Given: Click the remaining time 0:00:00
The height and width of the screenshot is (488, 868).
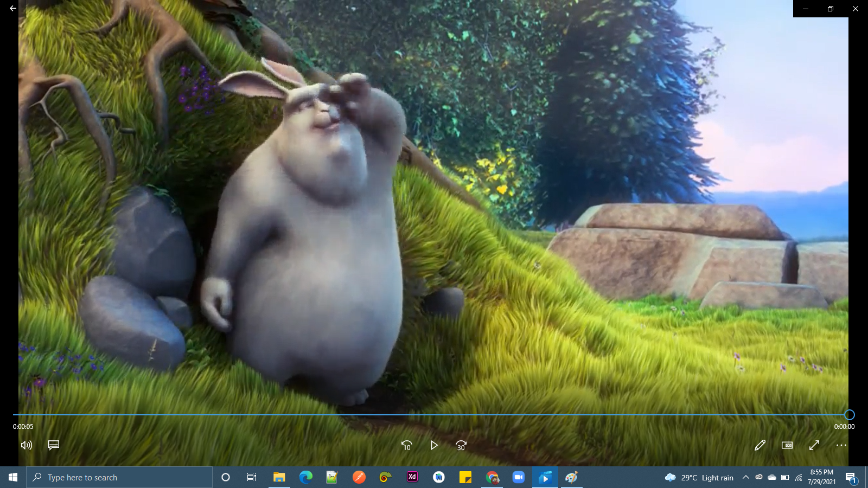Looking at the screenshot, I should [x=844, y=427].
